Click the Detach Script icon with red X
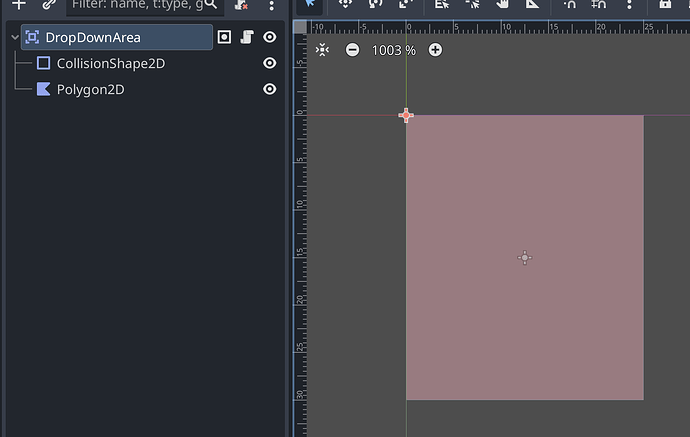Image resolution: width=690 pixels, height=437 pixels. click(x=241, y=4)
